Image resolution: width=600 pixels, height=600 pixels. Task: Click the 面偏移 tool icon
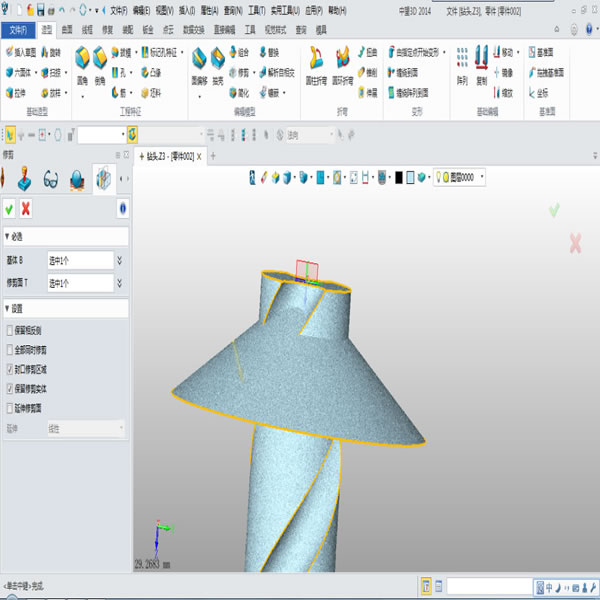tap(198, 62)
